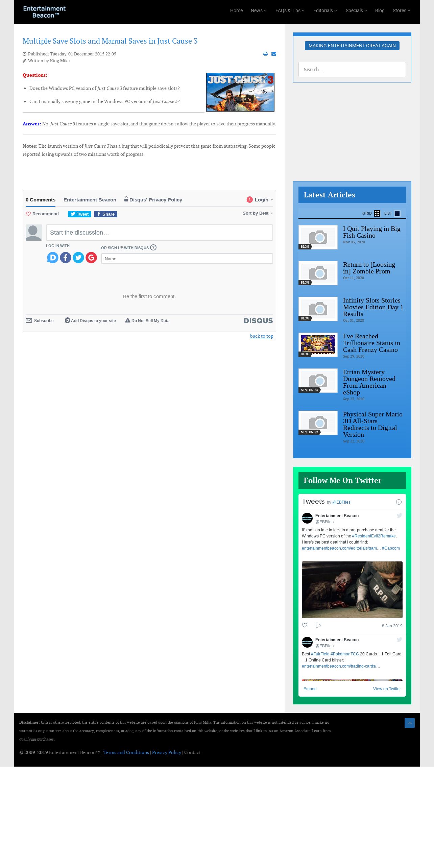434x868 pixels.
Task: Log in with Twitter icon
Action: click(x=78, y=258)
